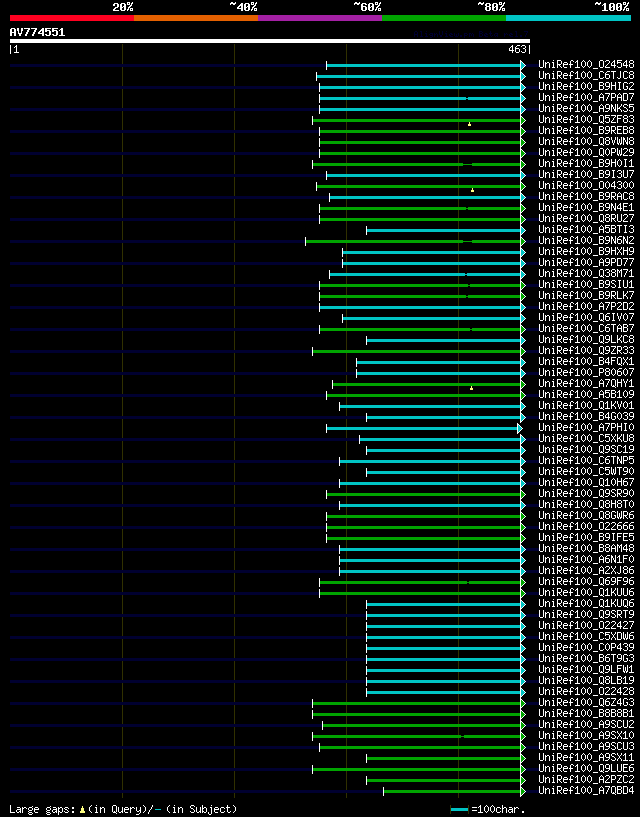The width and height of the screenshot is (640, 817).
Task: Click the query gap marker on A7QHY1 row
Action: (472, 388)
